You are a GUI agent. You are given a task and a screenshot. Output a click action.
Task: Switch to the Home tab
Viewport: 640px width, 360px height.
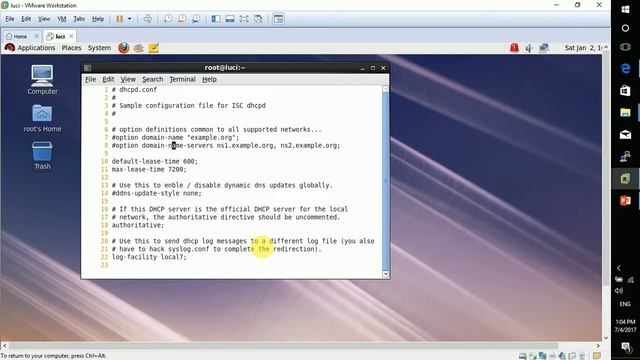coord(17,36)
